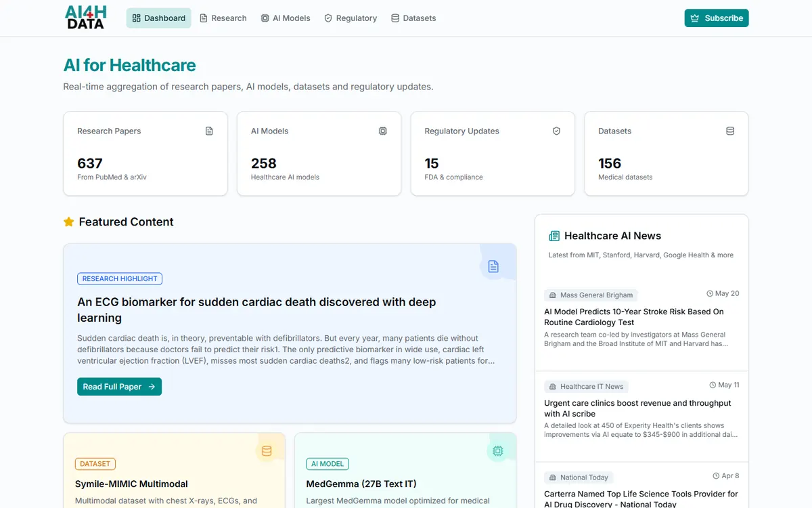Click the AI for Healthcare heading
The width and height of the screenshot is (812, 508).
pyautogui.click(x=129, y=65)
